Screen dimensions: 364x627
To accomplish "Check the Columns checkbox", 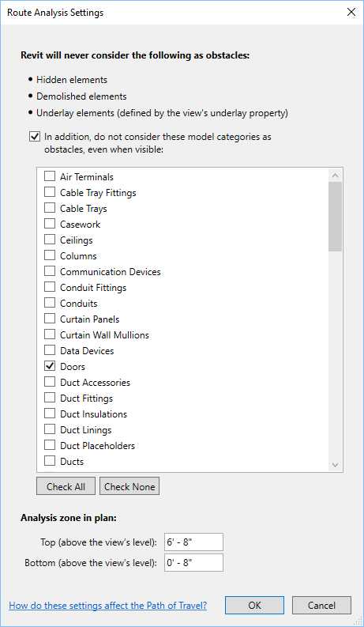I will tap(50, 255).
